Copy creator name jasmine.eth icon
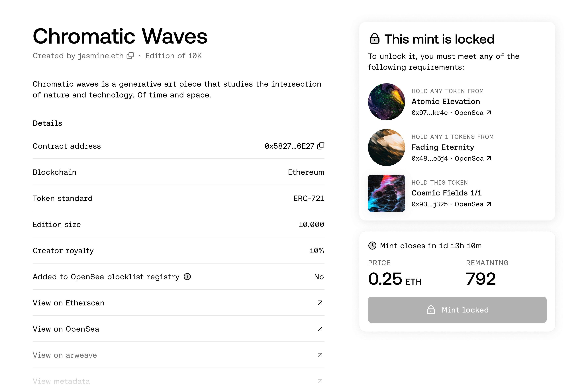 (x=130, y=56)
